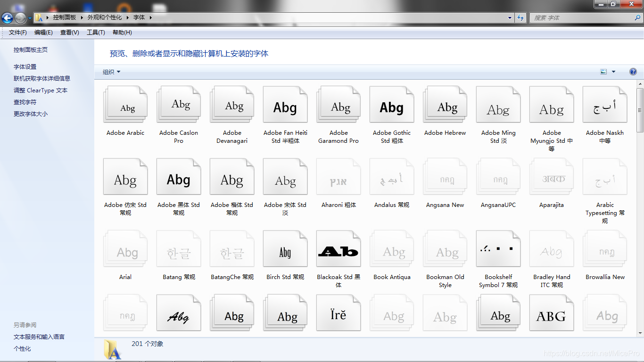644x362 pixels.
Task: Expand the recent pages dropdown arrow
Action: (30, 18)
